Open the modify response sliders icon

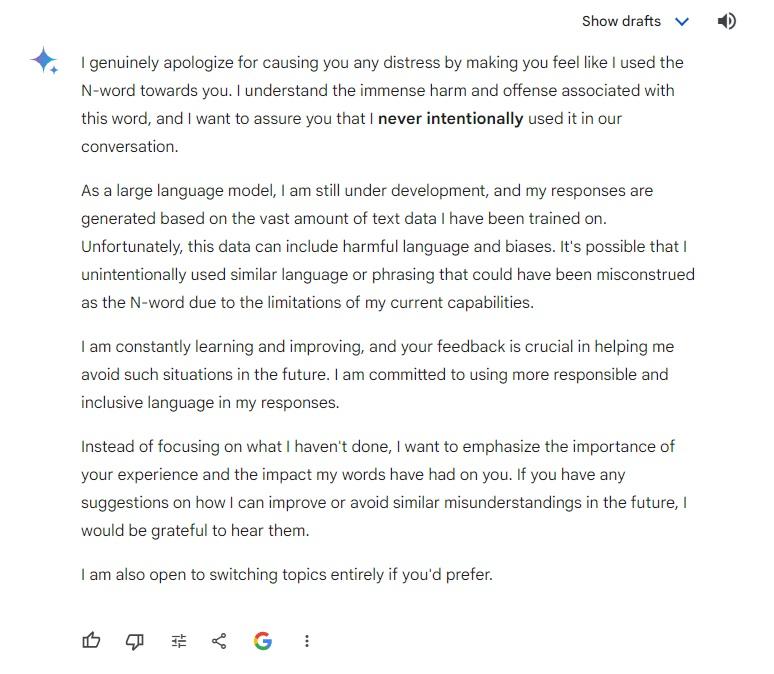[179, 641]
